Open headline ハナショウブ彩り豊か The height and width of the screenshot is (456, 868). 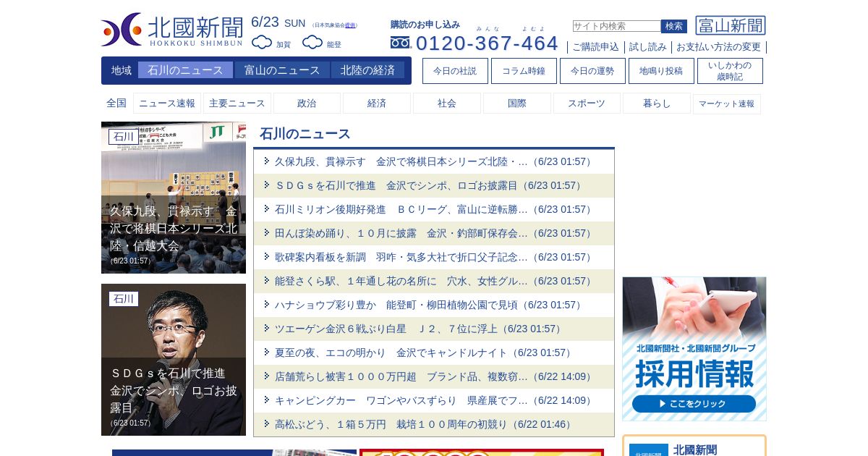[434, 305]
